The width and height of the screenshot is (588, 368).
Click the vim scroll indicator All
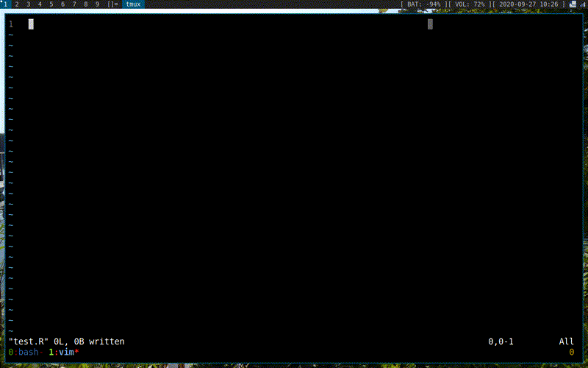click(x=566, y=342)
